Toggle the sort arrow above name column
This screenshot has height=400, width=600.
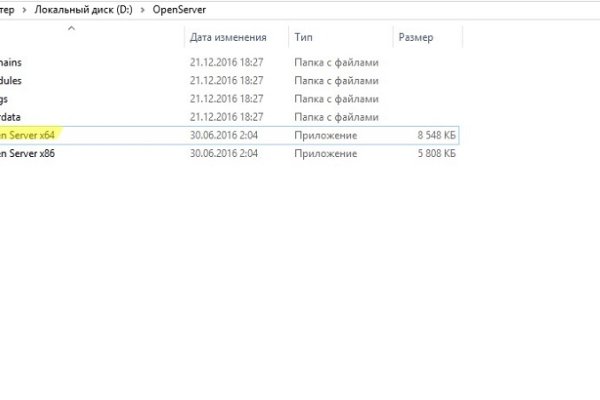point(71,28)
